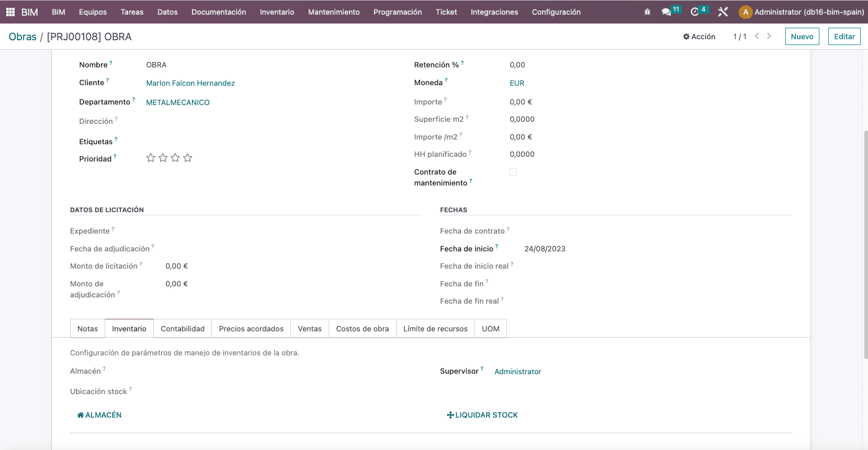The width and height of the screenshot is (868, 450).
Task: Open client Marlon Falcon Hernandez link
Action: 190,83
